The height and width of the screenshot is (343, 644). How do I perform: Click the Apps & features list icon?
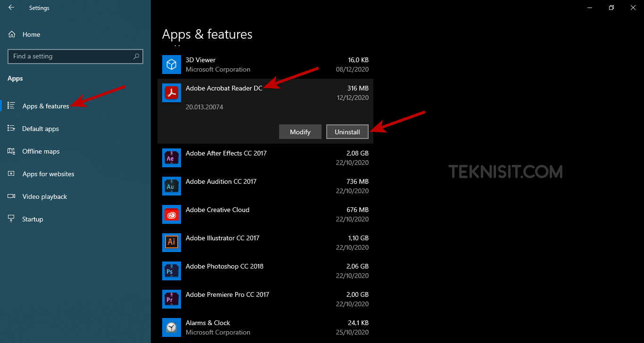pyautogui.click(x=11, y=106)
